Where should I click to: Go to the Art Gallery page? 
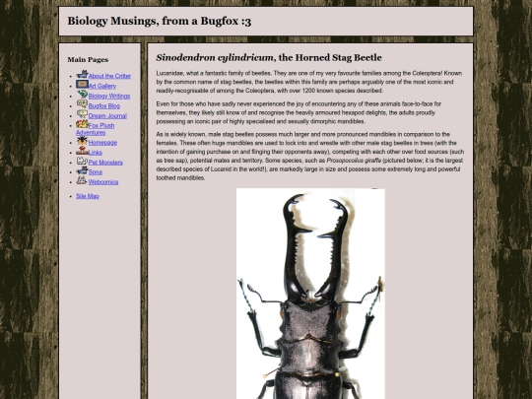click(102, 86)
